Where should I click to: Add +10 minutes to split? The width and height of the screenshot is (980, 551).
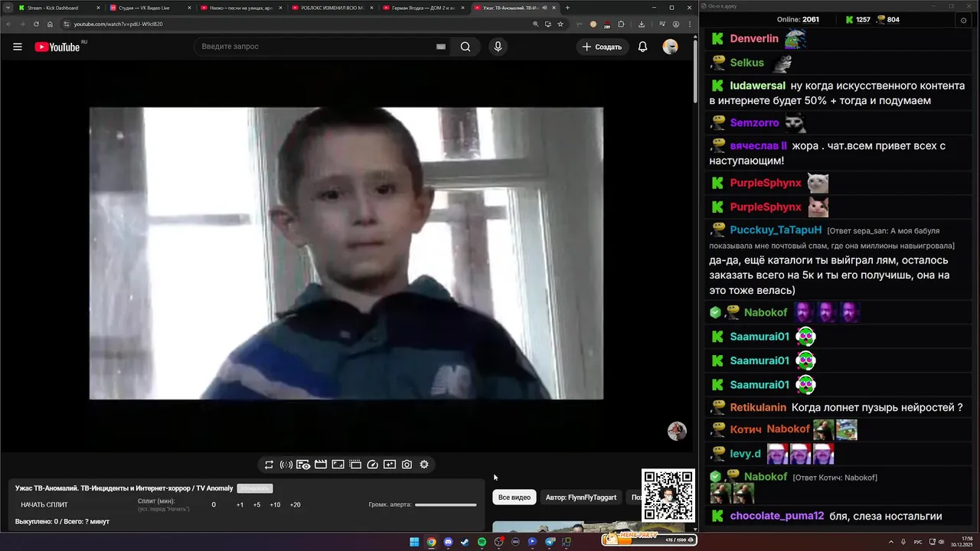click(x=275, y=505)
